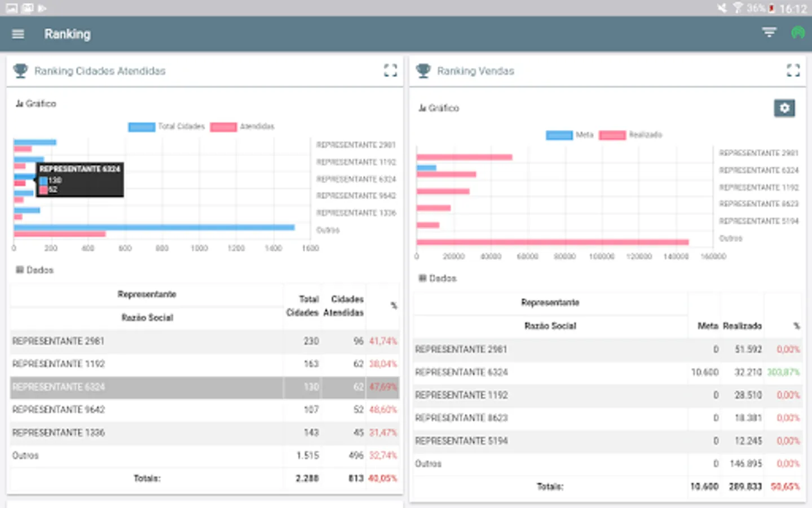The image size is (812, 508).
Task: Click the REPRESENTANTE 6324 chart tooltip
Action: pyautogui.click(x=80, y=179)
